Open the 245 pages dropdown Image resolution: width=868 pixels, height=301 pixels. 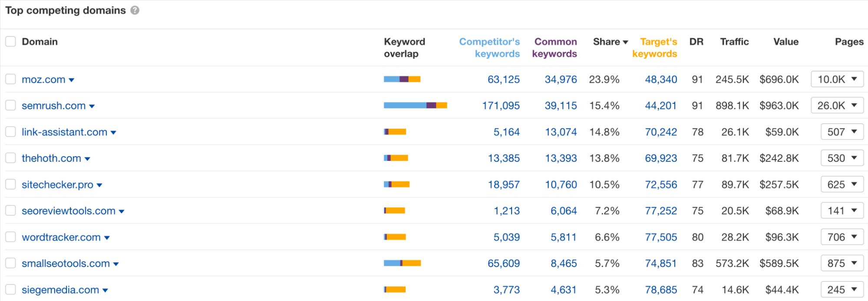click(x=842, y=290)
